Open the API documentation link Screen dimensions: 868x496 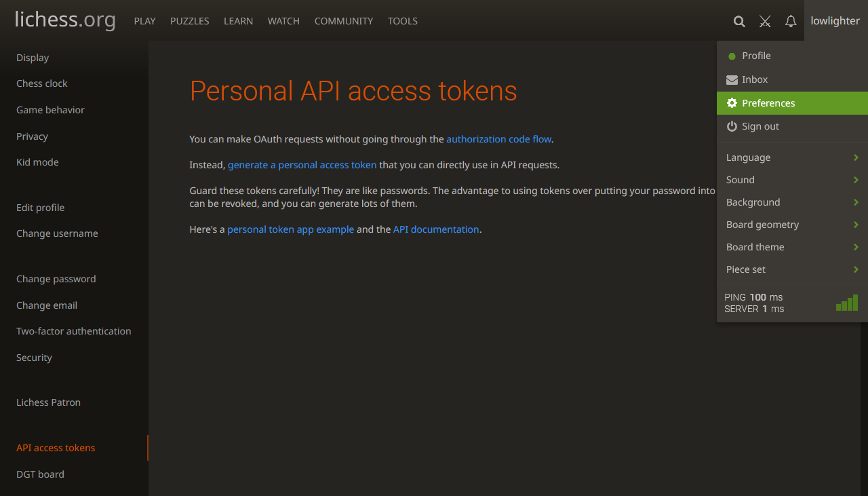coord(436,229)
